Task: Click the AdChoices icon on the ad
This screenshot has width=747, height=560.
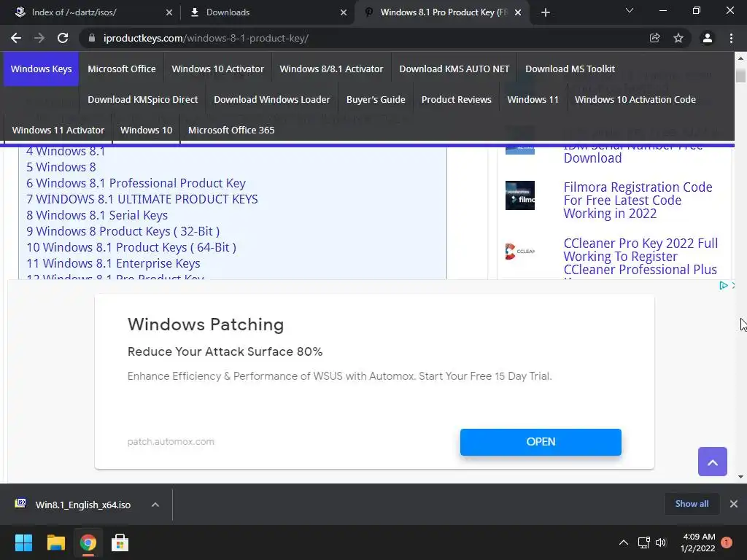Action: pyautogui.click(x=723, y=285)
